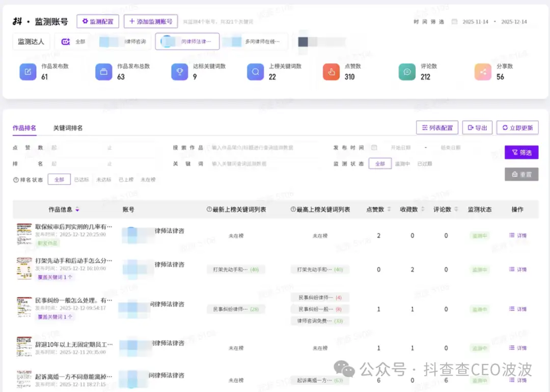Screen dimensions: 550x392
Task: Switch to the 作品排名 tab
Action: pos(24,128)
